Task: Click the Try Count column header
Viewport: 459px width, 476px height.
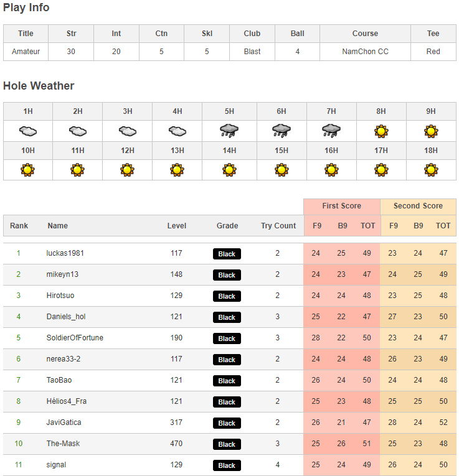Action: tap(278, 226)
